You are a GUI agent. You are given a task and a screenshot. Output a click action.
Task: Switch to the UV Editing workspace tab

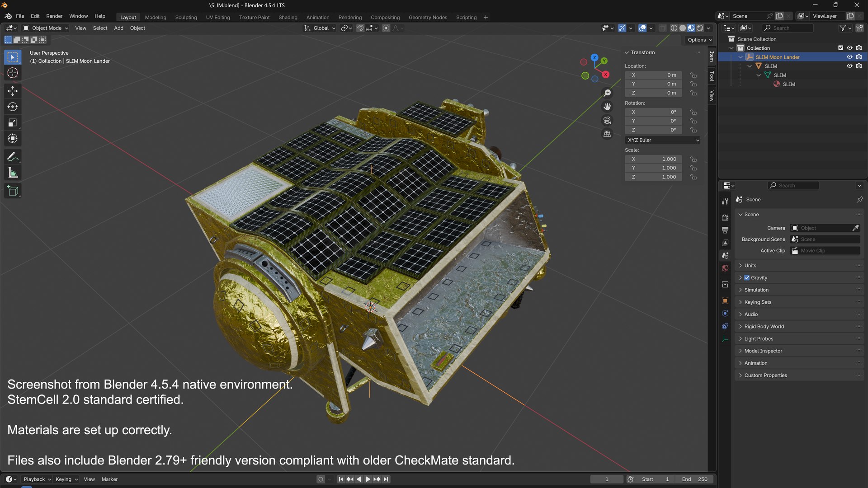tap(218, 17)
